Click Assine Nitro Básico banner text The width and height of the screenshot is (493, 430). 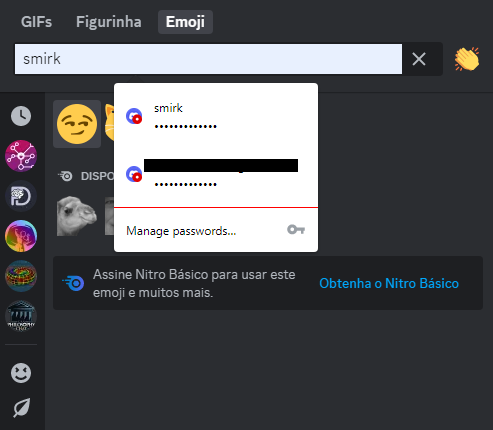pos(194,283)
